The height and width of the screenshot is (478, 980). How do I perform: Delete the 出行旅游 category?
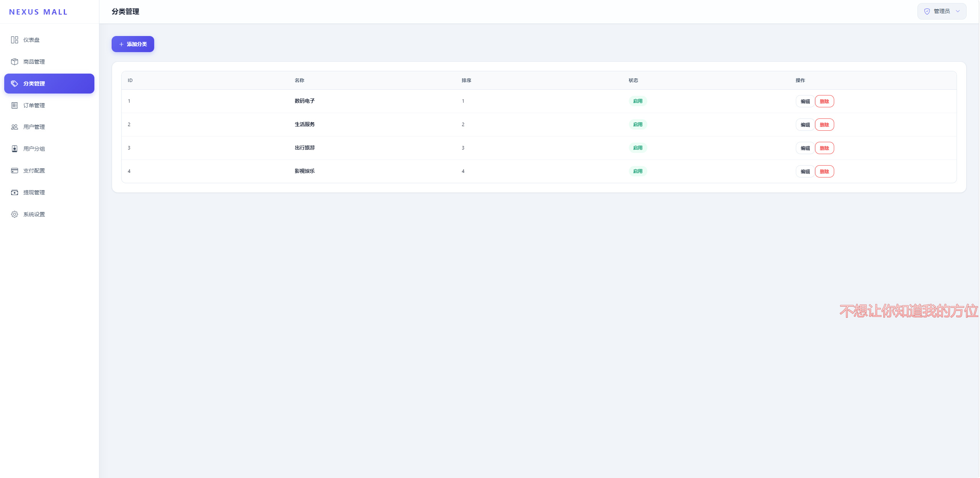824,148
